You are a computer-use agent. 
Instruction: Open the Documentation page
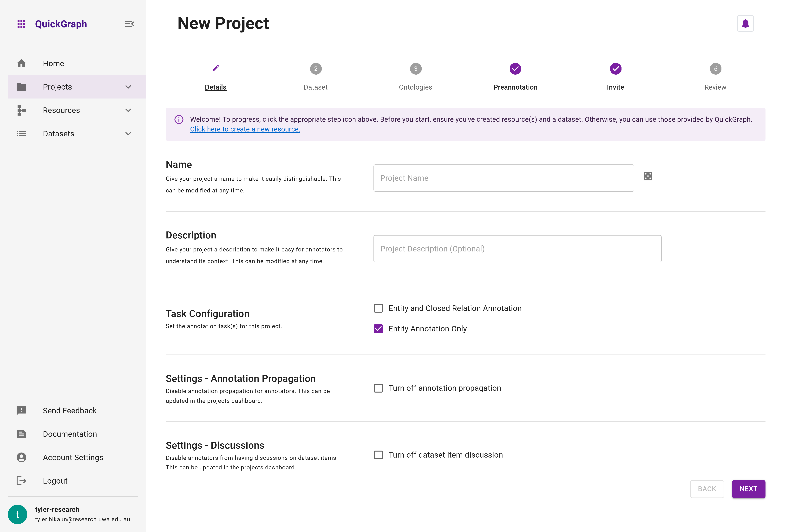(70, 434)
